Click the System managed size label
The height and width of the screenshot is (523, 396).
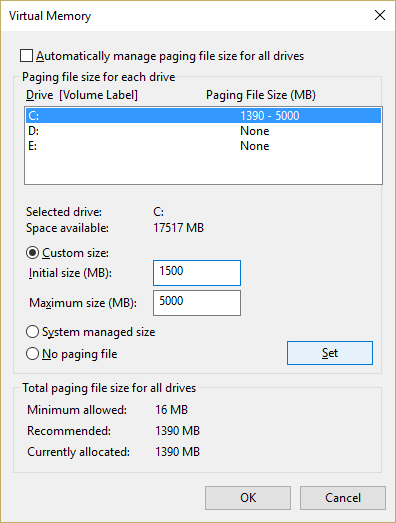(99, 332)
